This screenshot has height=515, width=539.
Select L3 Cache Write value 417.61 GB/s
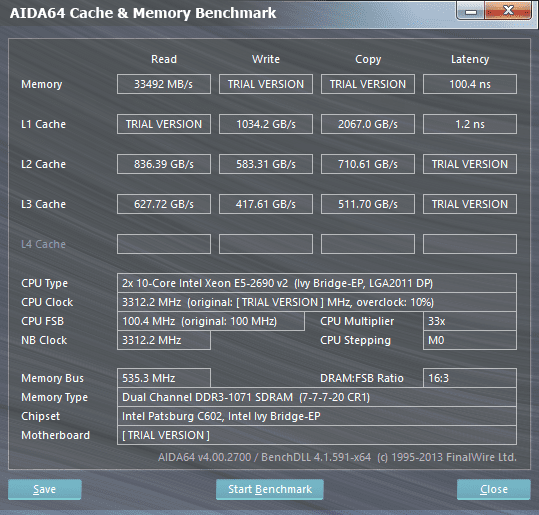[x=266, y=204]
